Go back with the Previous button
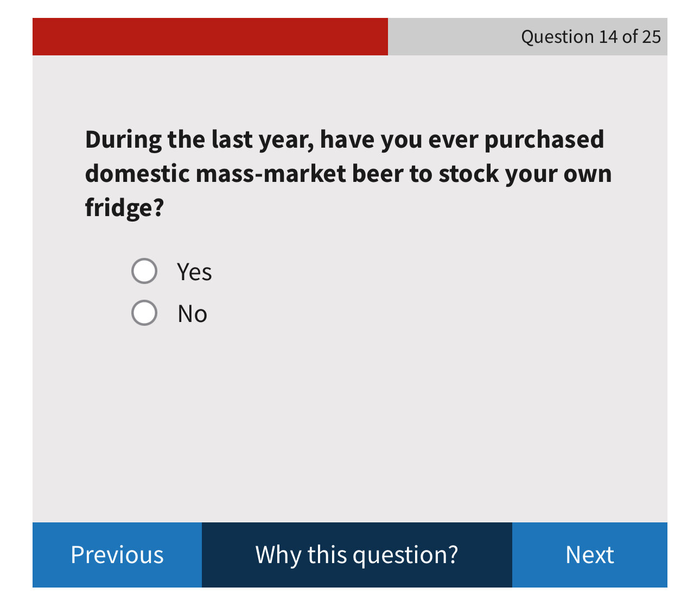 (117, 554)
